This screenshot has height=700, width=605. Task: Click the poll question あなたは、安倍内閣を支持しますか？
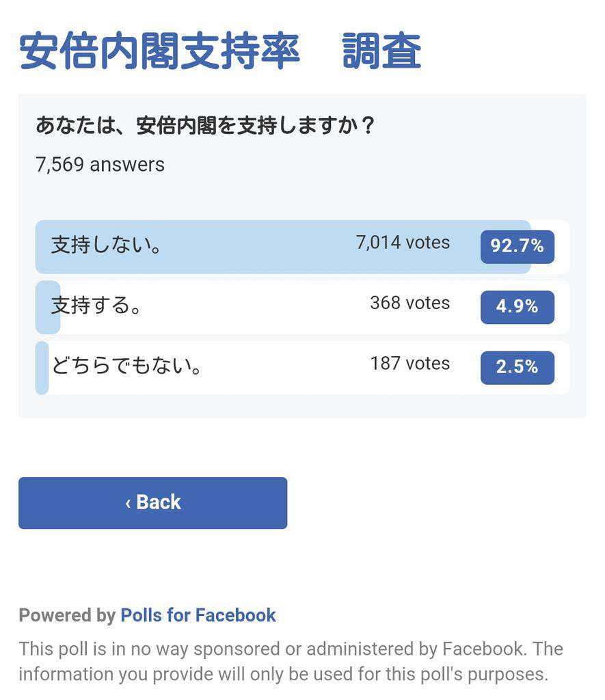205,125
